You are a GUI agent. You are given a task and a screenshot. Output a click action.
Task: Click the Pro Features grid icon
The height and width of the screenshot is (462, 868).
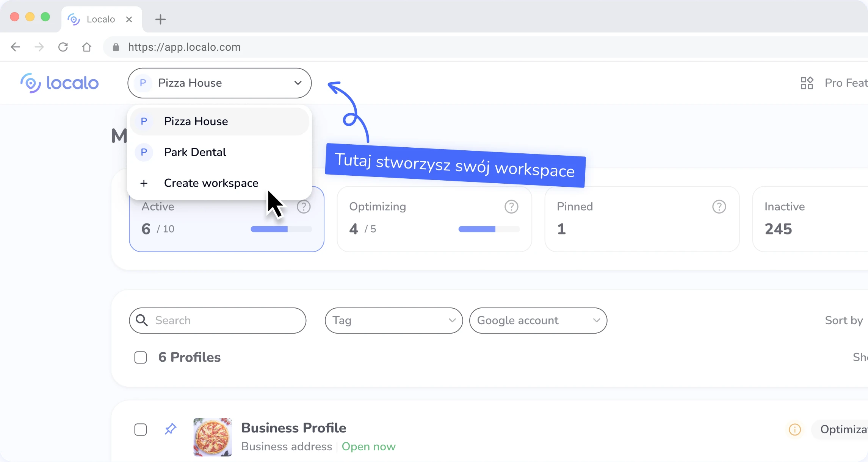807,83
